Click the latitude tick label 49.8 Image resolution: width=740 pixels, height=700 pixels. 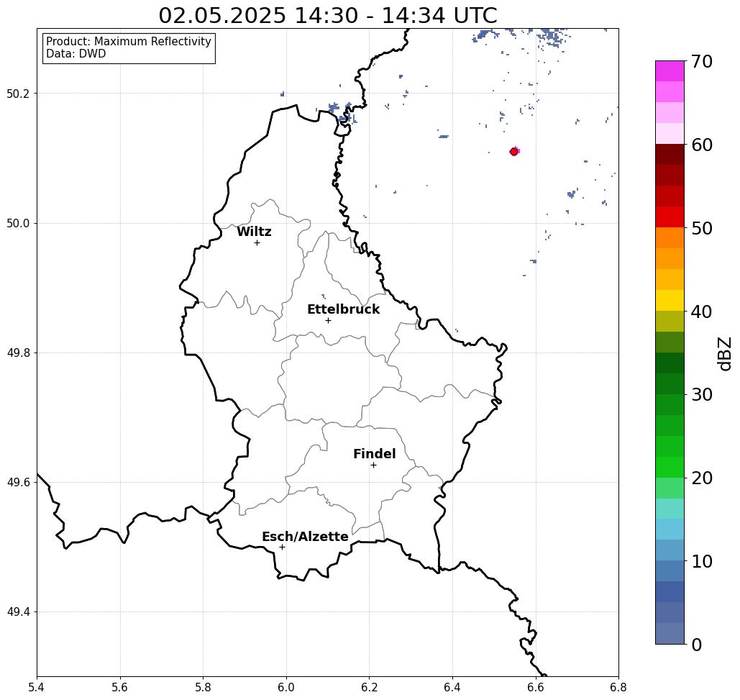tap(18, 353)
